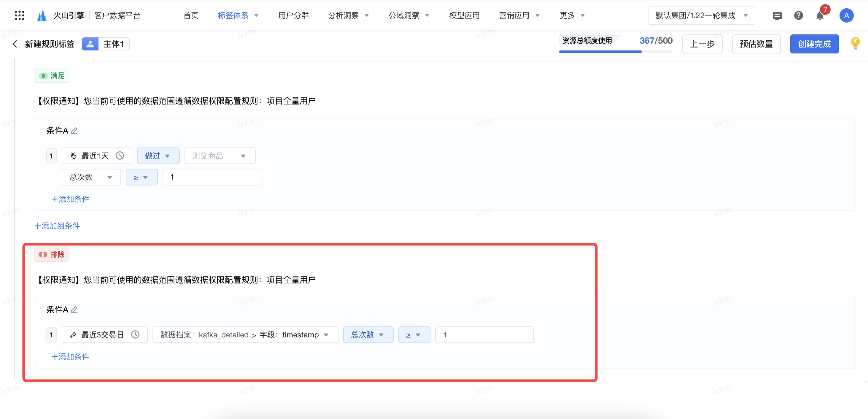
Task: Edit 条件A name in 满足 section
Action: point(74,131)
